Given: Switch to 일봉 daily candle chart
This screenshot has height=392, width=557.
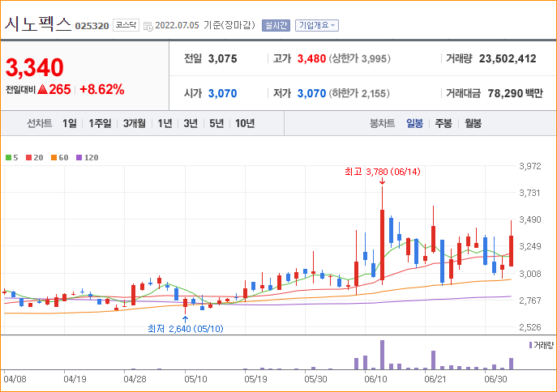Looking at the screenshot, I should click(x=414, y=123).
